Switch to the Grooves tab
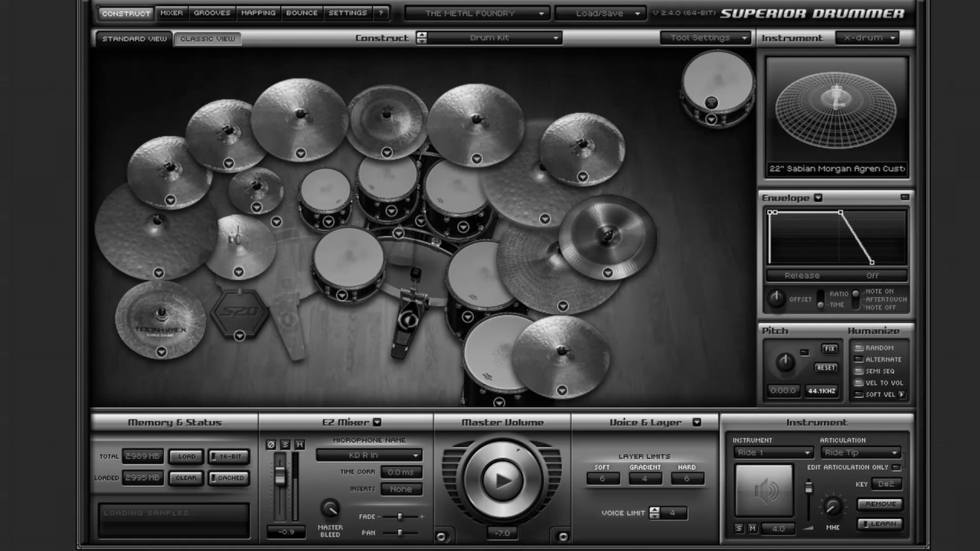The width and height of the screenshot is (980, 551). 212,13
